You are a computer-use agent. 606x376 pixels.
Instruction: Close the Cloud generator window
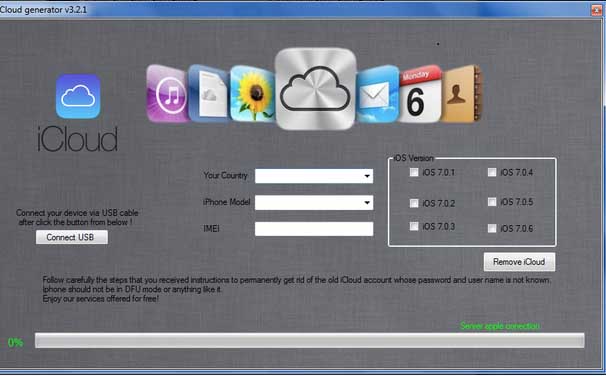click(x=597, y=10)
